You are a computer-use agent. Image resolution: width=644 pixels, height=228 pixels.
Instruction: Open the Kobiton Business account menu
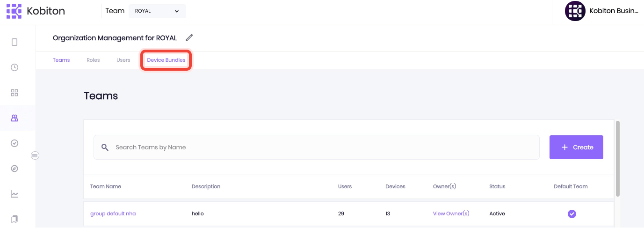click(x=614, y=11)
